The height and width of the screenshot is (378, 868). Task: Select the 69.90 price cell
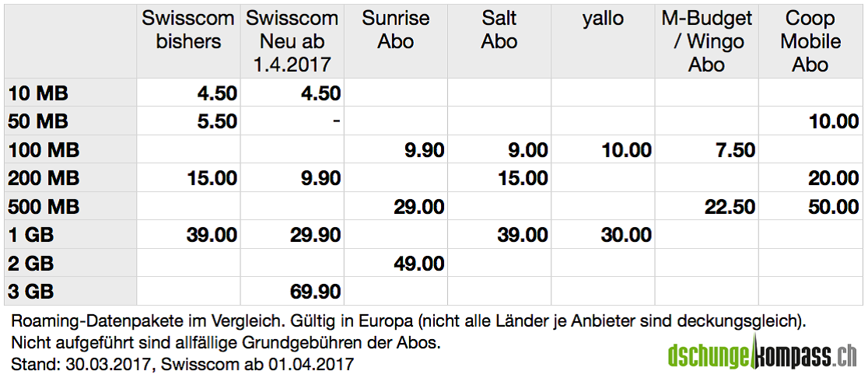tap(314, 292)
